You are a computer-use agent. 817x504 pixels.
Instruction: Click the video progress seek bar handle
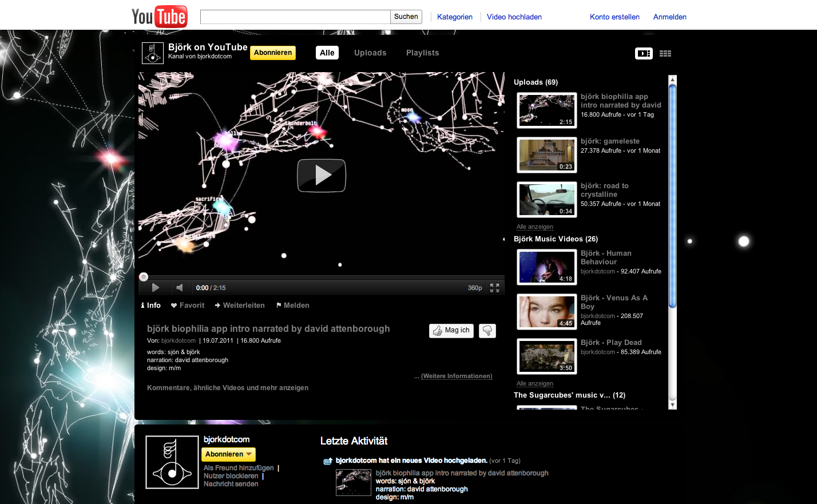click(144, 277)
